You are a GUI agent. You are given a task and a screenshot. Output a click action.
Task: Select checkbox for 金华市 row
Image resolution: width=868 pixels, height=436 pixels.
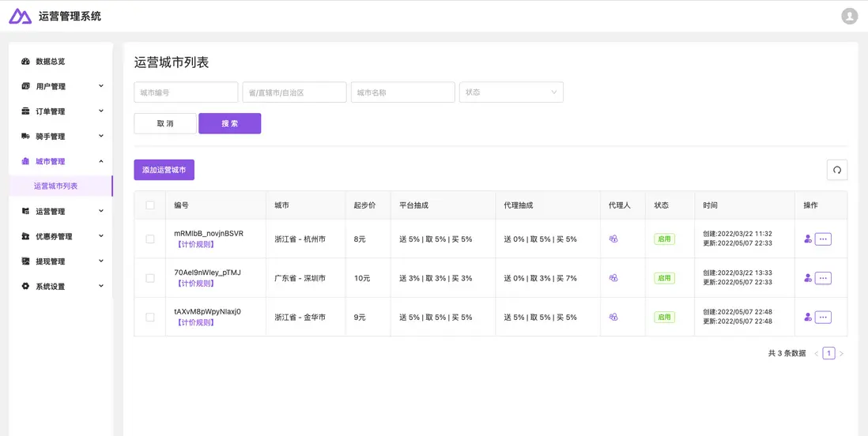[150, 318]
